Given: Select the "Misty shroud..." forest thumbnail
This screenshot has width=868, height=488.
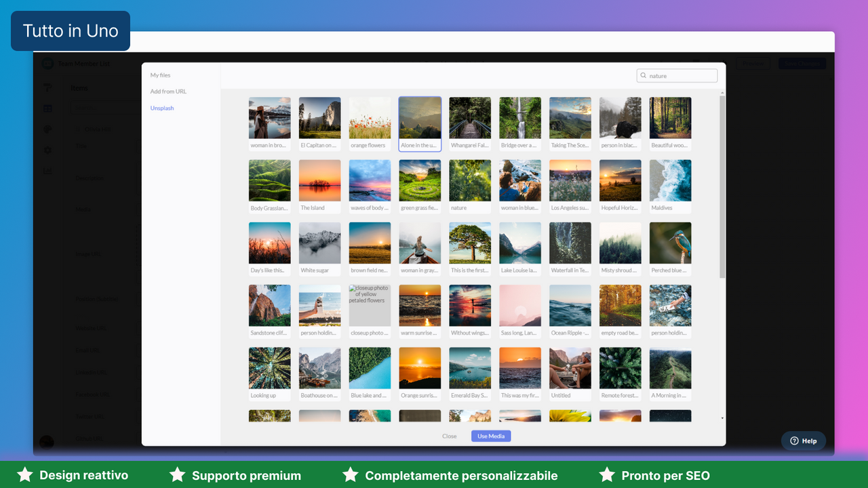Looking at the screenshot, I should pyautogui.click(x=620, y=249).
